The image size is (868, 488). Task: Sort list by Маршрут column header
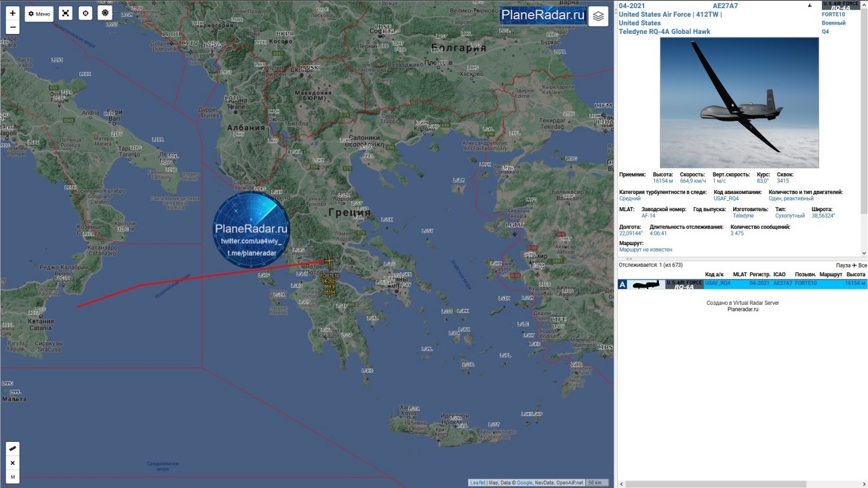click(x=831, y=274)
